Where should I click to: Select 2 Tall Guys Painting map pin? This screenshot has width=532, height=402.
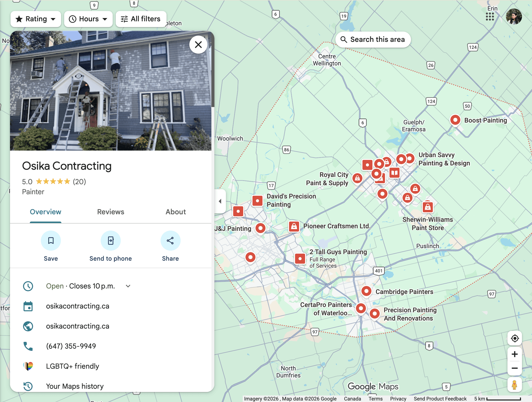tap(300, 258)
